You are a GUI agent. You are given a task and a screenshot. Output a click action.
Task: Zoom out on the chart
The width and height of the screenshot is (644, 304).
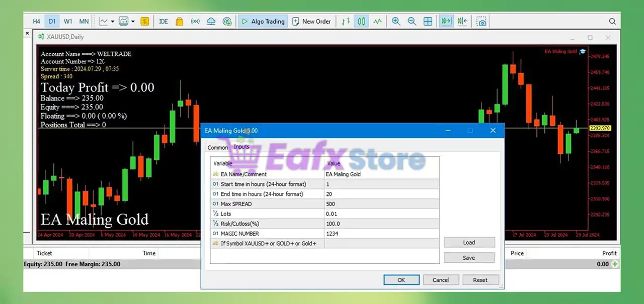[412, 22]
